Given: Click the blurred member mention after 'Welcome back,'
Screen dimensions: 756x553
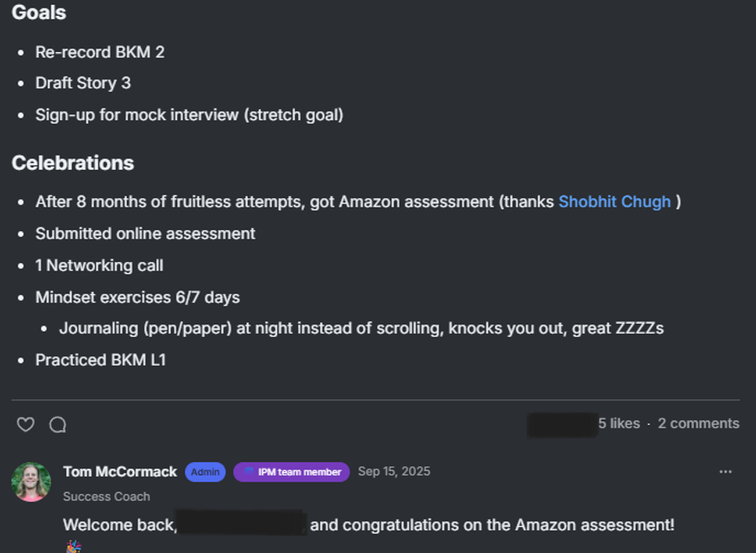Looking at the screenshot, I should [242, 524].
